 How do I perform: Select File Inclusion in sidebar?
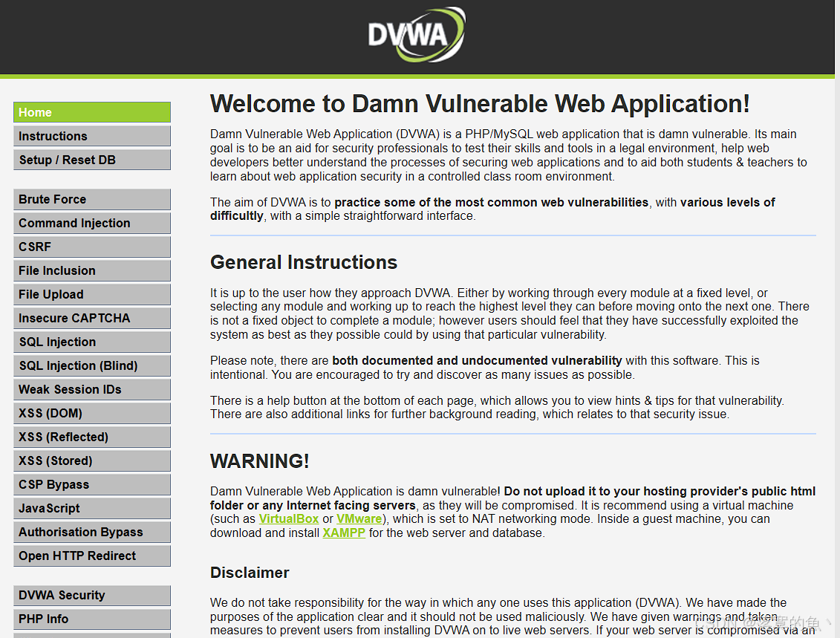pos(92,270)
